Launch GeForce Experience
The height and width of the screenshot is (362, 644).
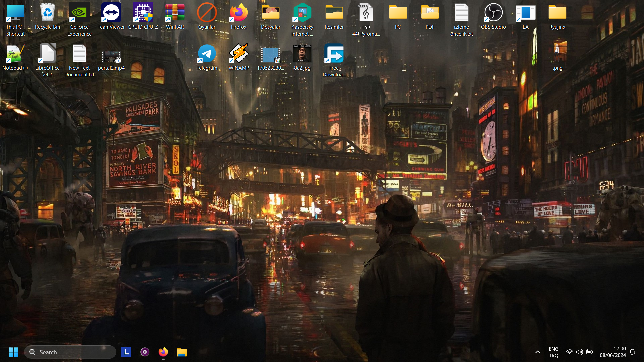tap(79, 19)
